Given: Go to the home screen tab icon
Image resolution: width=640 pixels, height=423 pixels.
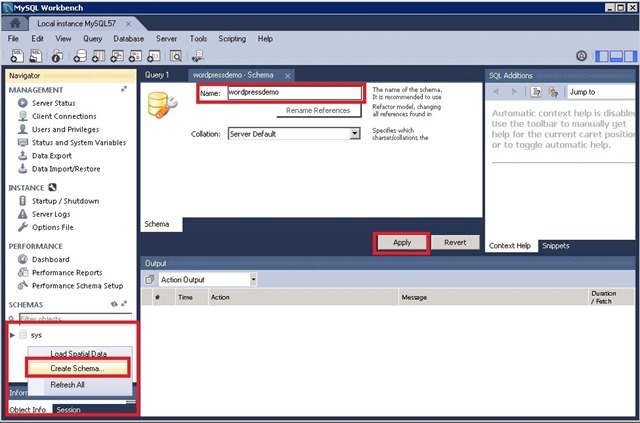Looking at the screenshot, I should click(x=15, y=23).
